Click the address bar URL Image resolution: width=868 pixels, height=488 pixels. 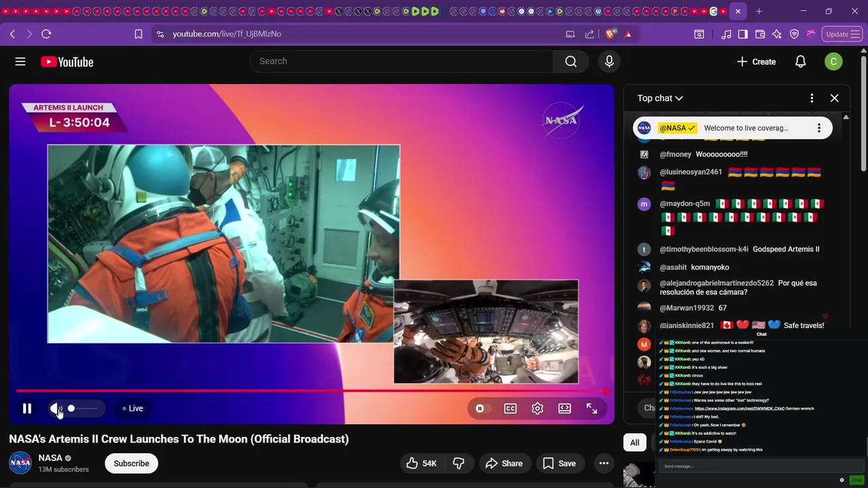point(226,34)
